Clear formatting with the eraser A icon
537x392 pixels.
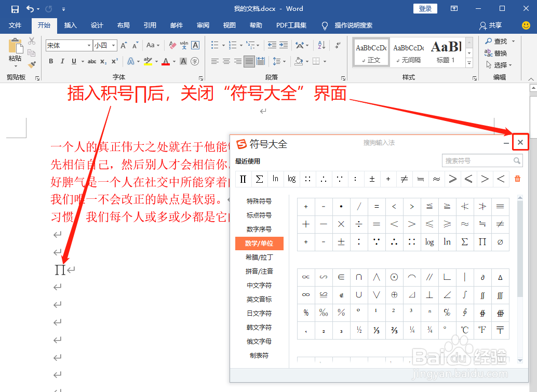(x=172, y=45)
